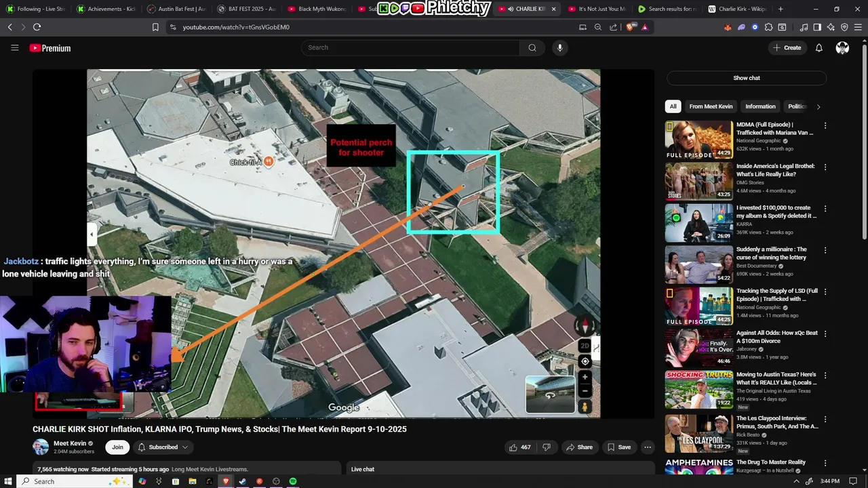Viewport: 868px width, 488px height.
Task: Click the Join channel button
Action: coord(117,447)
